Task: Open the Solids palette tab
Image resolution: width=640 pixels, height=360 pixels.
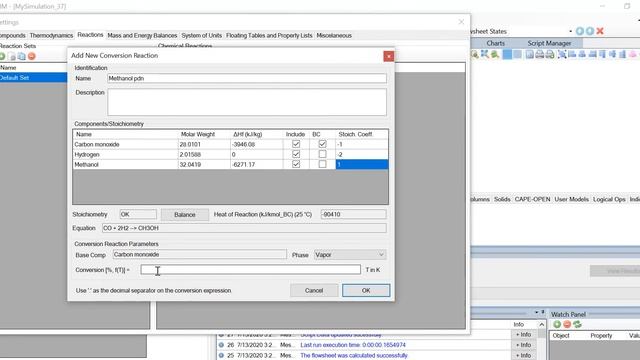Action: pyautogui.click(x=502, y=199)
